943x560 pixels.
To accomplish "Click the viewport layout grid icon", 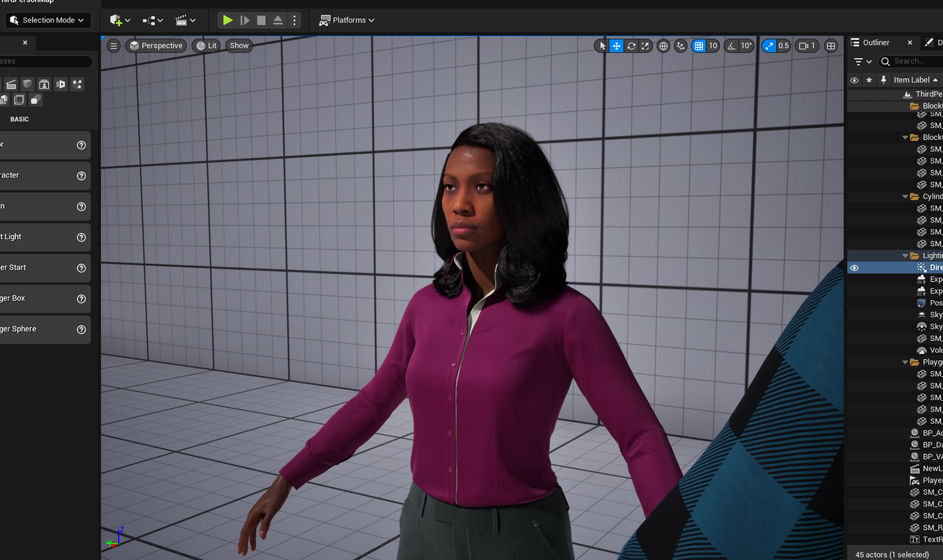I will pyautogui.click(x=831, y=45).
